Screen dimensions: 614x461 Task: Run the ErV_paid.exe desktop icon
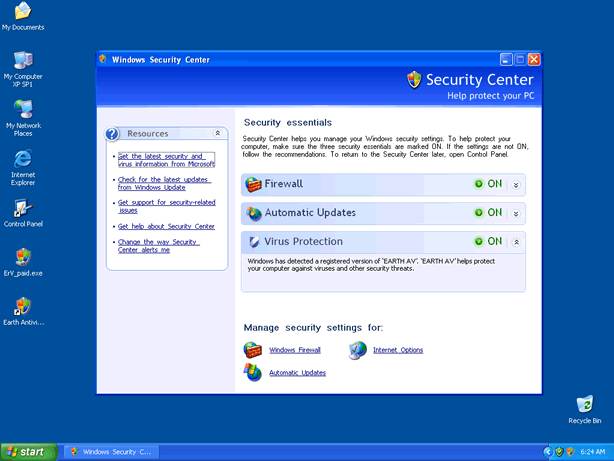click(23, 258)
